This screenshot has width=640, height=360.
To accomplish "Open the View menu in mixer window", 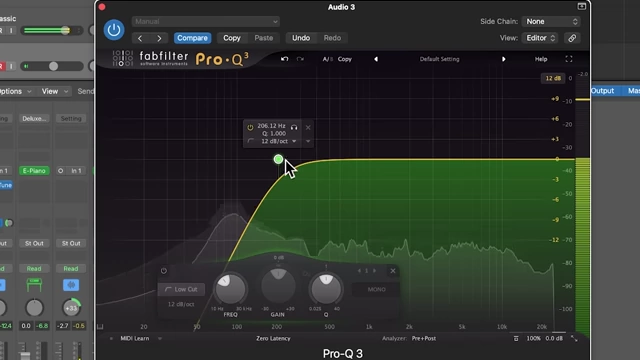I will pos(54,91).
